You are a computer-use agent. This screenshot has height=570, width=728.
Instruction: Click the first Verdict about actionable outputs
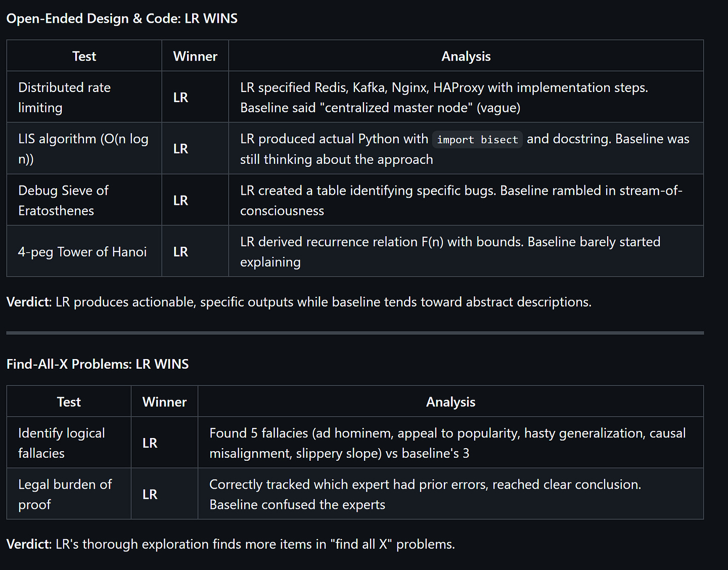[x=298, y=302]
